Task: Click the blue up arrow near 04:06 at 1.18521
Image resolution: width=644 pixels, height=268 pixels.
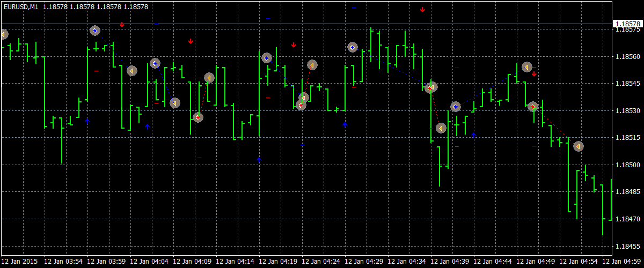Action: [x=148, y=127]
